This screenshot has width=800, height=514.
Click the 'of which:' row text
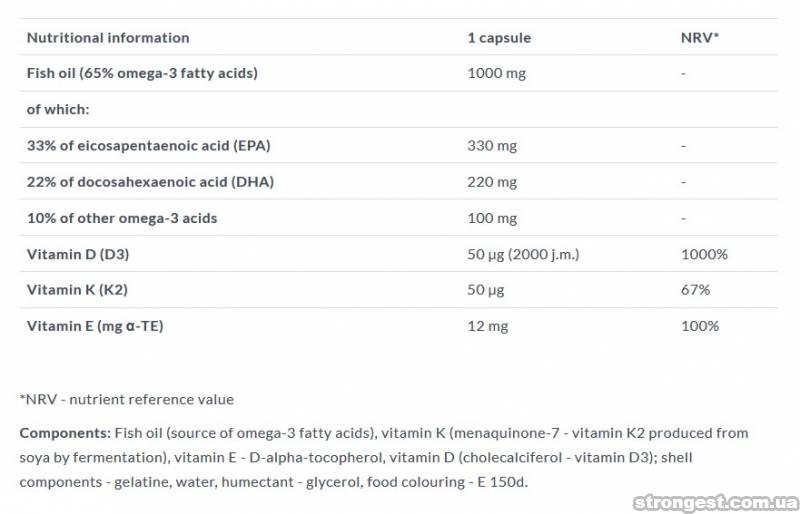pos(58,109)
